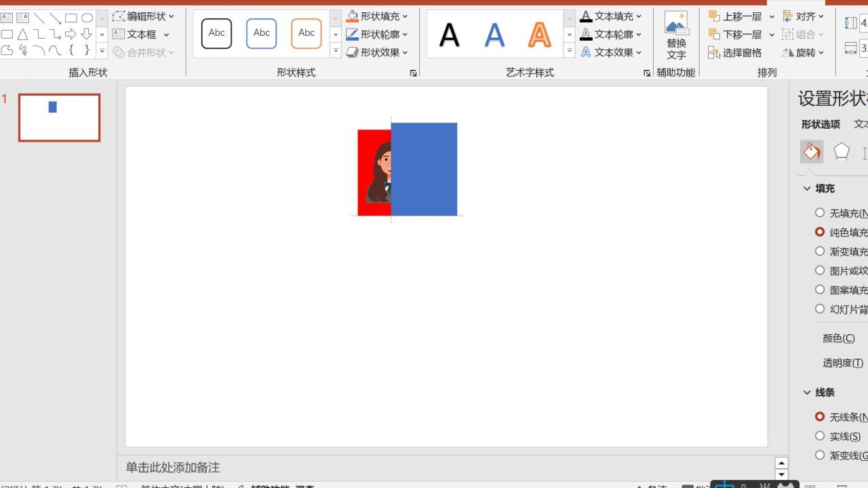Screen dimensions: 868x488
Task: Open the Align (对齐) dropdown
Action: (x=804, y=16)
